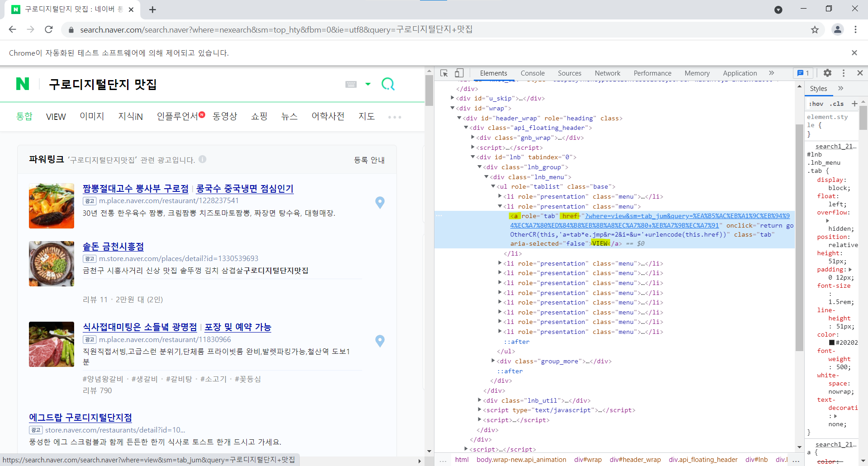Open Chrome profile avatar icon
This screenshot has height=466, width=868.
[x=838, y=29]
